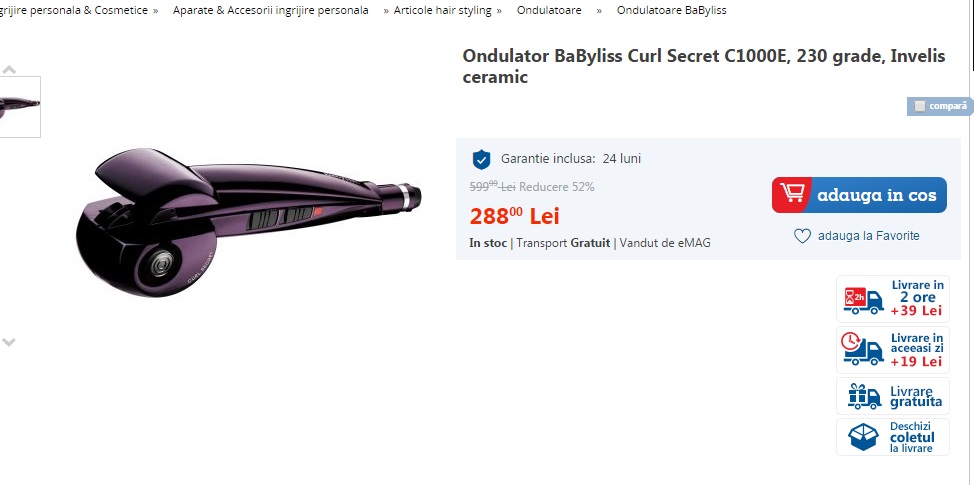This screenshot has width=974, height=485.
Task: Open Articole hair styling breadcrumb
Action: pos(442,11)
